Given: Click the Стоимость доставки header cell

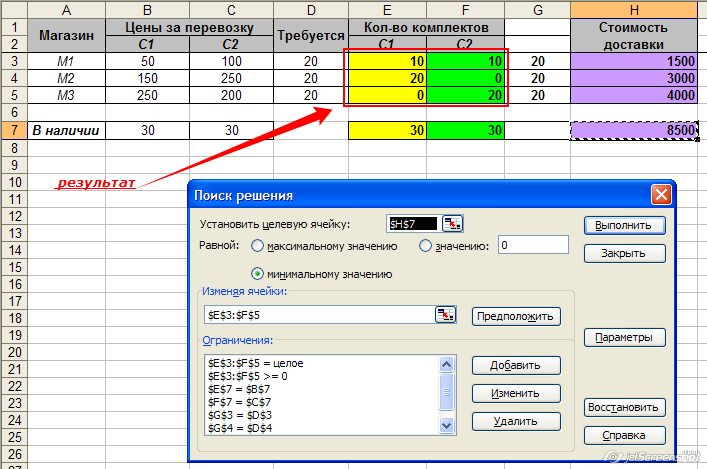Looking at the screenshot, I should [x=634, y=35].
